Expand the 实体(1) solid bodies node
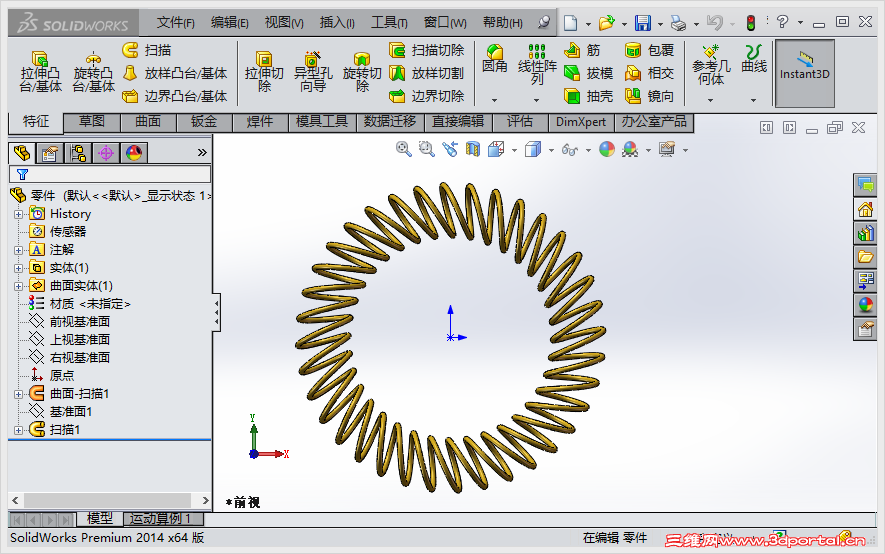Viewport: 885px width, 554px height. pos(18,268)
